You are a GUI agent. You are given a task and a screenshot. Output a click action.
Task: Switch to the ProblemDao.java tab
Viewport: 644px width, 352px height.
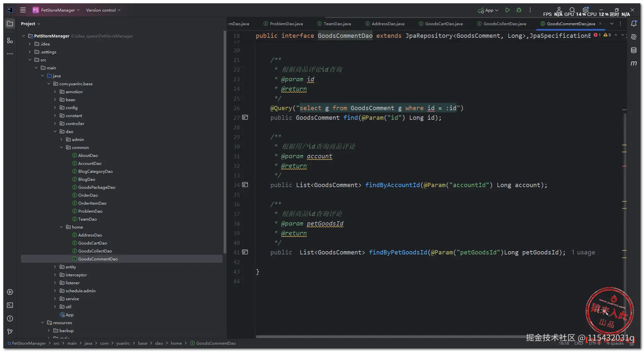click(x=283, y=24)
